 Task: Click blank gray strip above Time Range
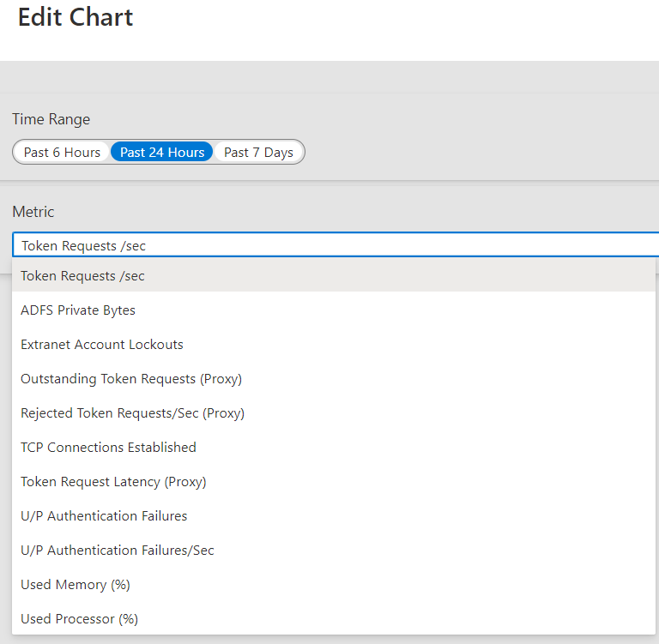[329, 77]
